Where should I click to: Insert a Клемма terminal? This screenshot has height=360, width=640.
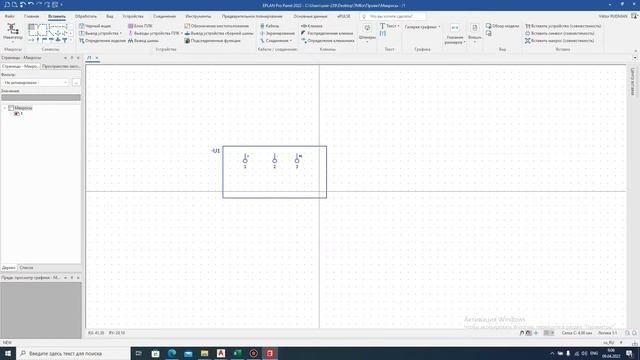click(312, 26)
